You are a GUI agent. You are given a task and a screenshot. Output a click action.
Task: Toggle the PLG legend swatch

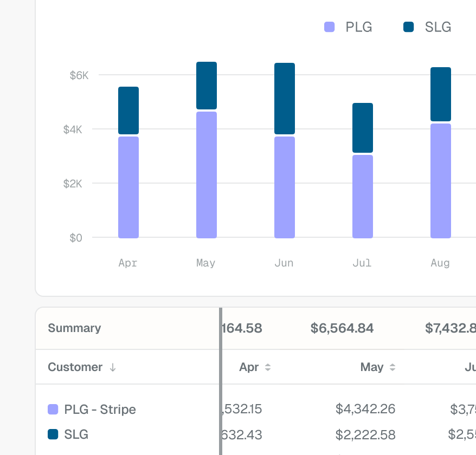(330, 27)
